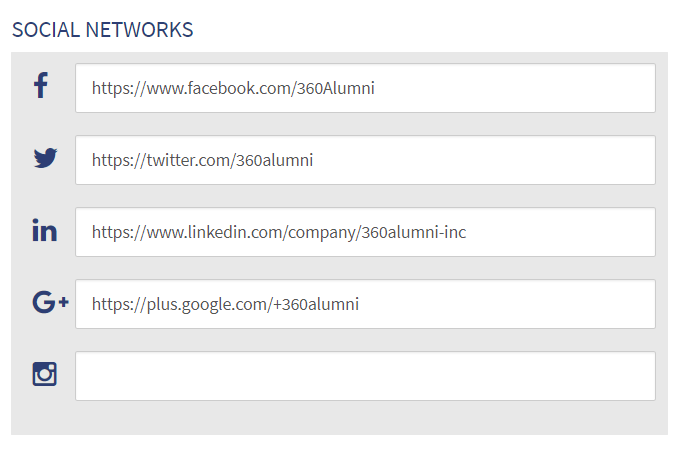
Task: Focus the Facebook URL input field
Action: point(365,88)
